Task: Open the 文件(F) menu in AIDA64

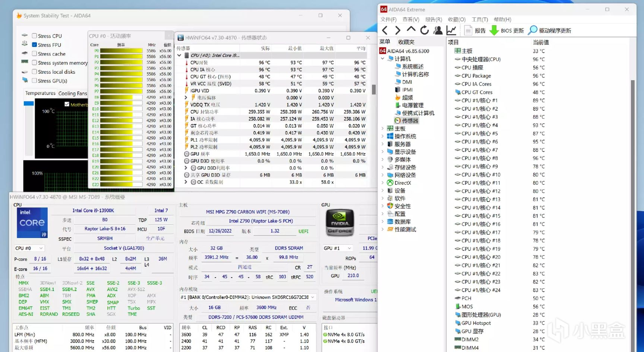Action: 388,19
